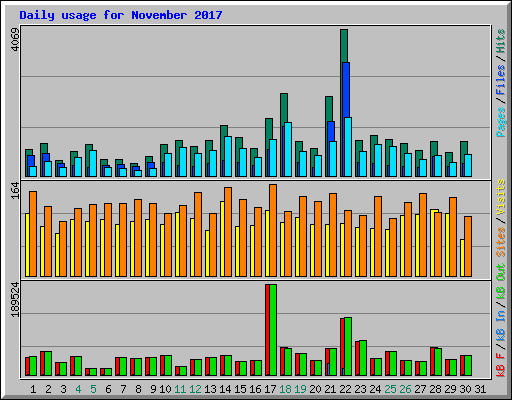This screenshot has width=512, height=400.
Task: Click the dark green Hits bar for day 18
Action: point(284,108)
